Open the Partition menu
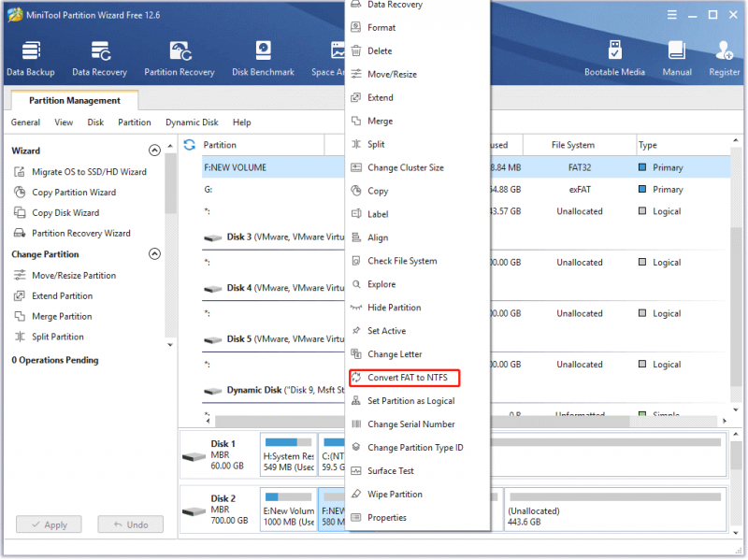Screen dimensions: 748x560 point(135,122)
